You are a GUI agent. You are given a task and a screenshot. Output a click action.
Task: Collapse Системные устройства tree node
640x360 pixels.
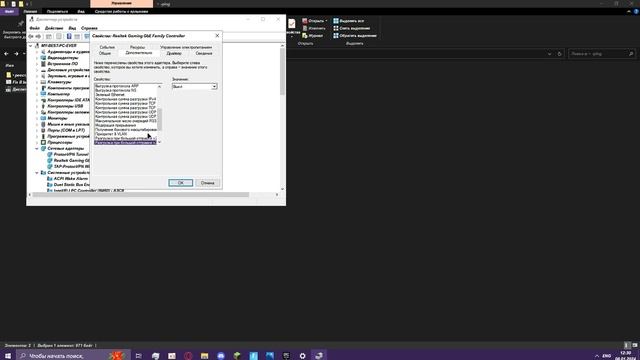click(37, 173)
